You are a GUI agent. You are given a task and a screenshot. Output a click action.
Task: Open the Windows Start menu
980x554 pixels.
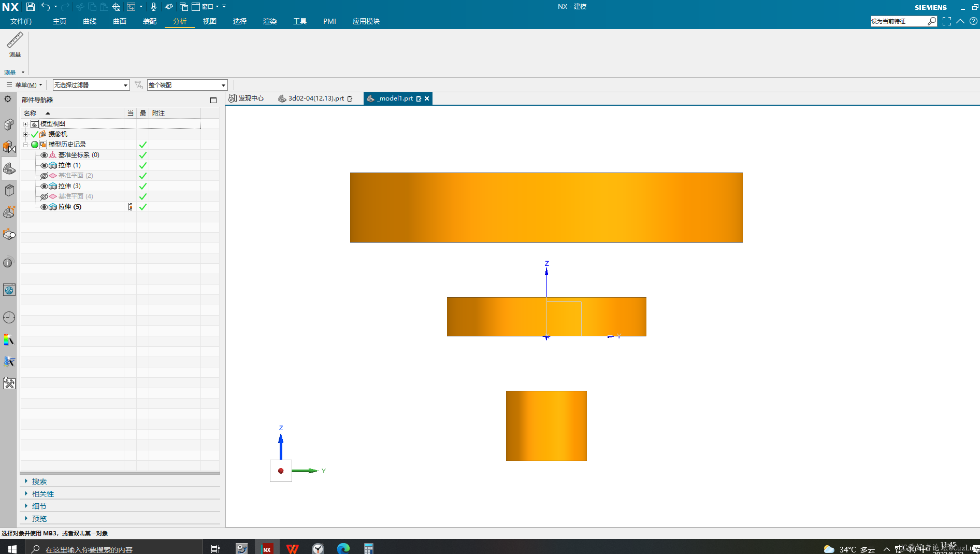[12, 549]
